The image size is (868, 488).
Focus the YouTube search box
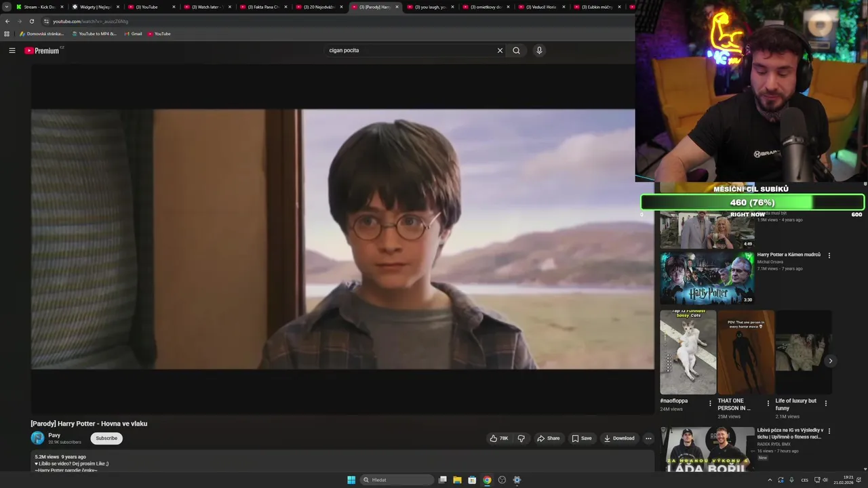click(x=410, y=50)
